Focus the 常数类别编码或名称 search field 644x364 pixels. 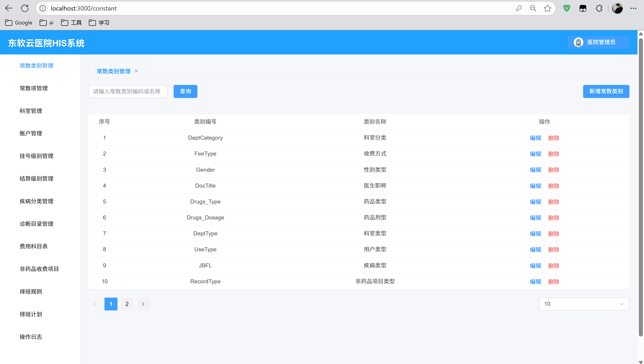[128, 91]
